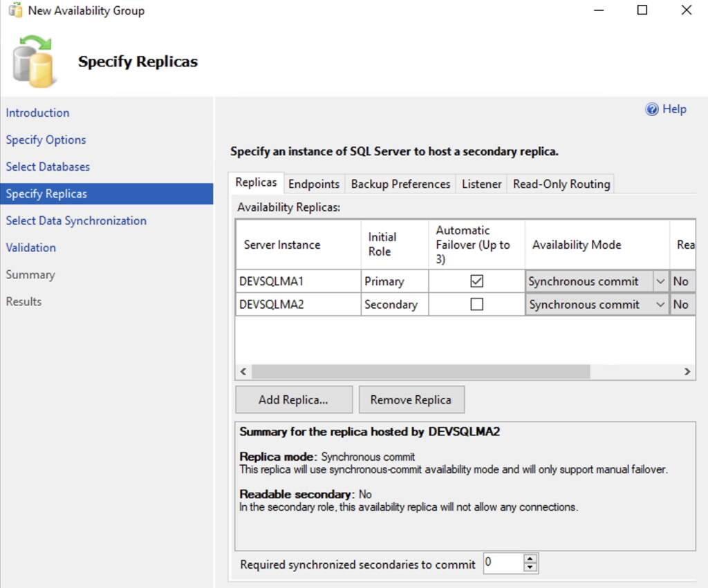Switch to the Endpoints tab

314,184
